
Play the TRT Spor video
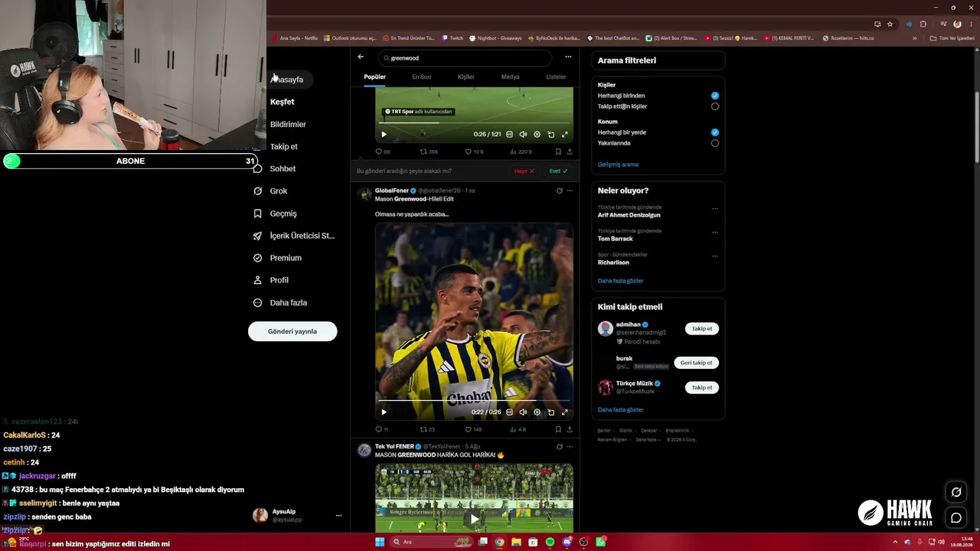(384, 135)
